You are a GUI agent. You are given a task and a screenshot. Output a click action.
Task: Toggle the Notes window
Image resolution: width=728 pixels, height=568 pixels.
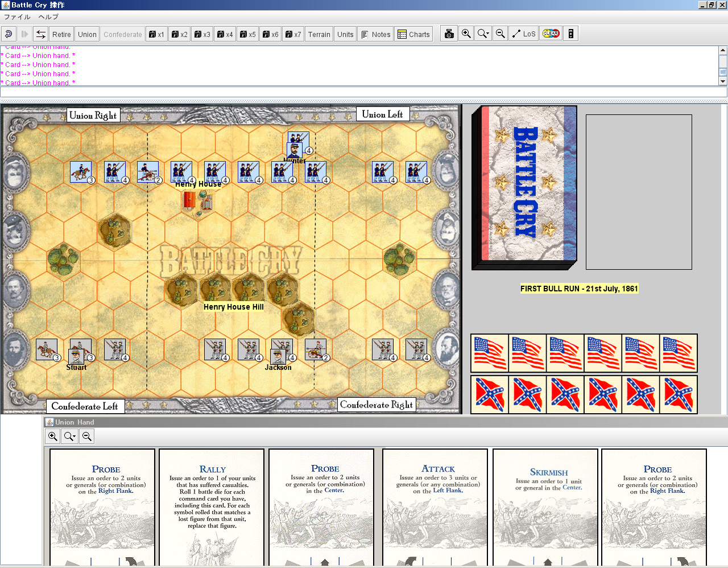pos(375,34)
